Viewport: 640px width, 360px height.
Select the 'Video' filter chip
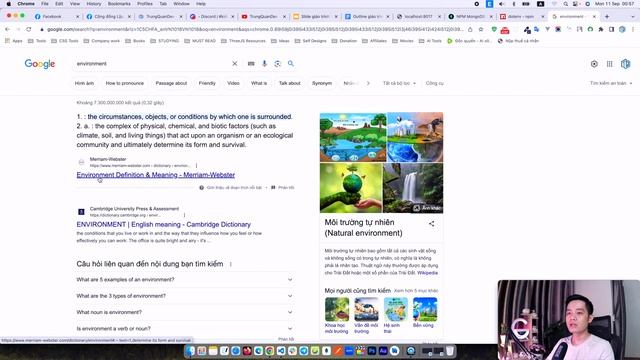233,83
